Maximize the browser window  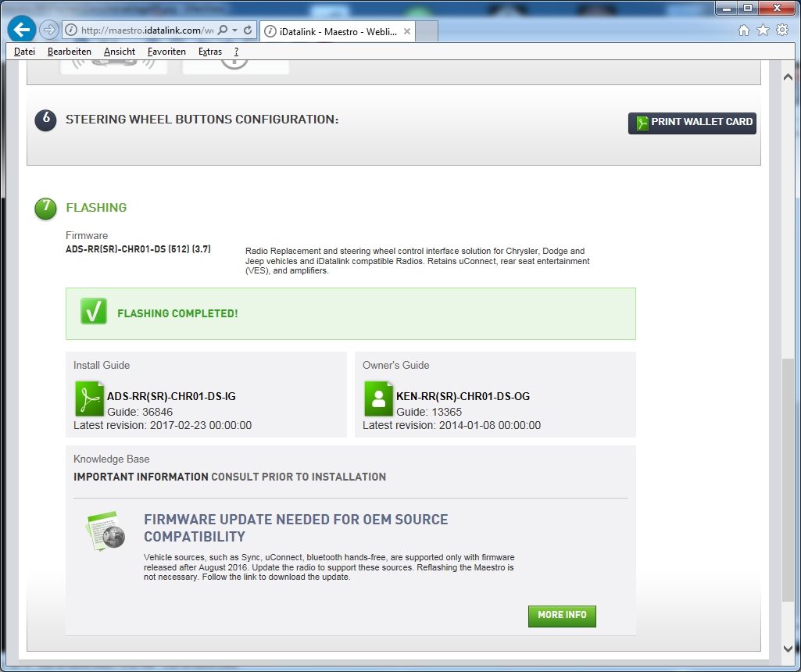[x=747, y=8]
